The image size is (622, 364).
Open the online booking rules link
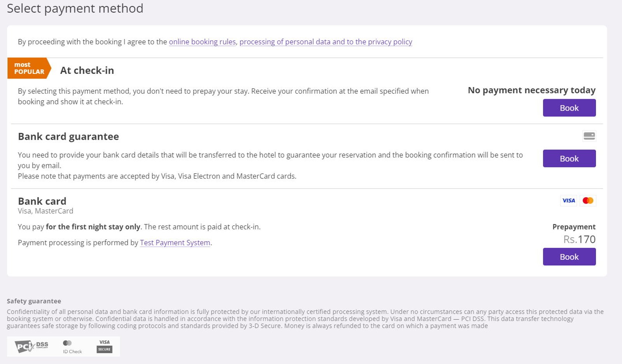[202, 42]
